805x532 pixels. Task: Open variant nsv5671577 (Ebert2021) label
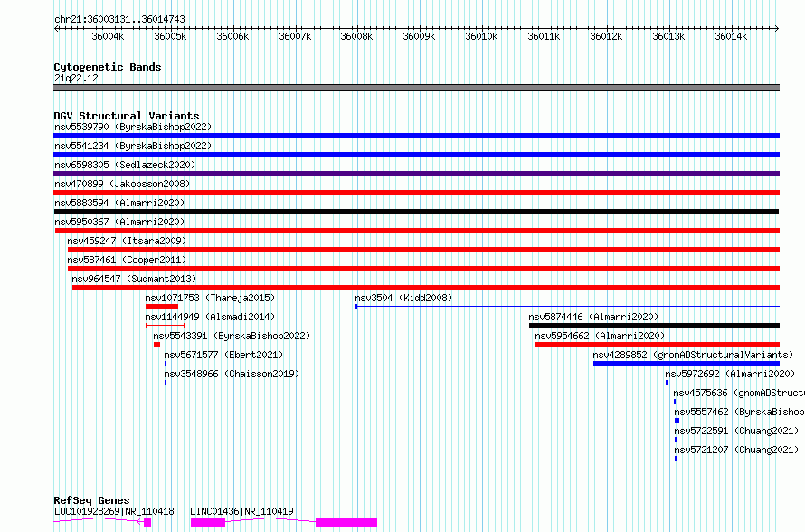(x=223, y=355)
